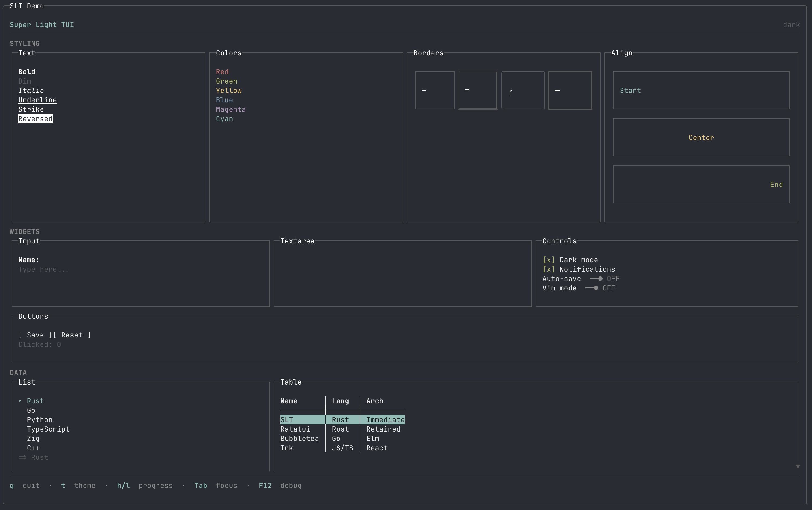The width and height of the screenshot is (812, 510).
Task: Turn on the Vim mode toggle
Action: (x=592, y=288)
